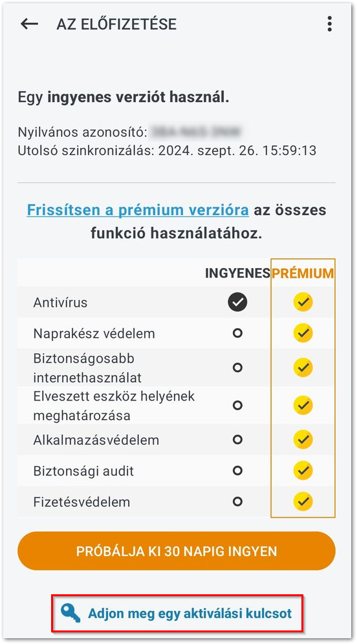357x644 pixels.
Task: Click the free-tier circle for Fizetésvédelem
Action: [x=237, y=501]
